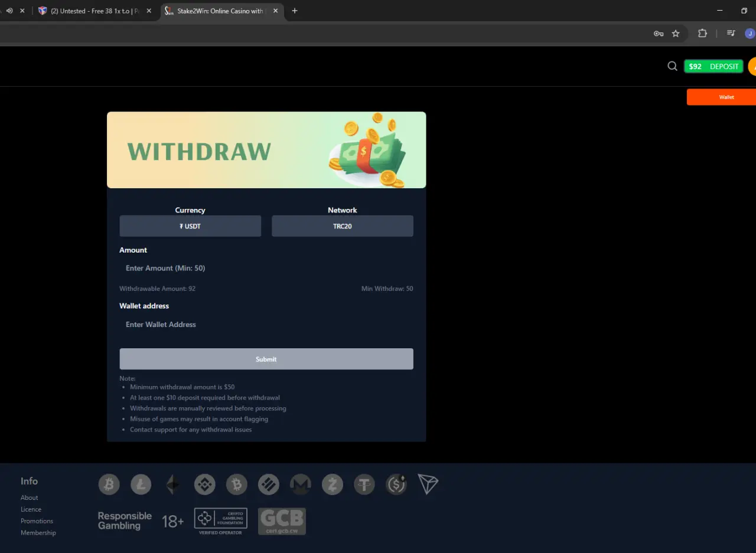Open the site search magnifier icon
Screen dimensions: 756x553
[672, 66]
